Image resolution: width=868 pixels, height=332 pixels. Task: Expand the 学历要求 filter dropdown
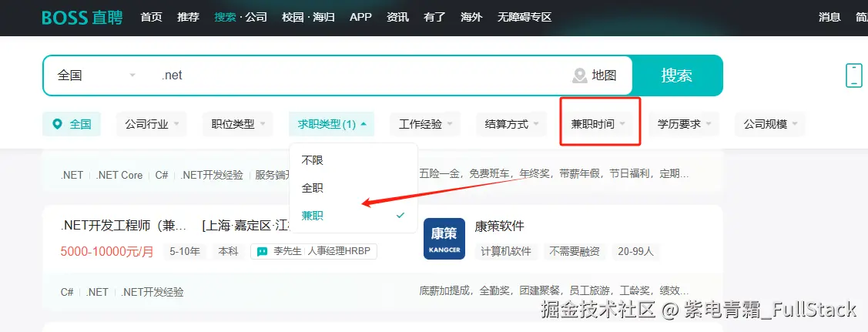coord(684,124)
